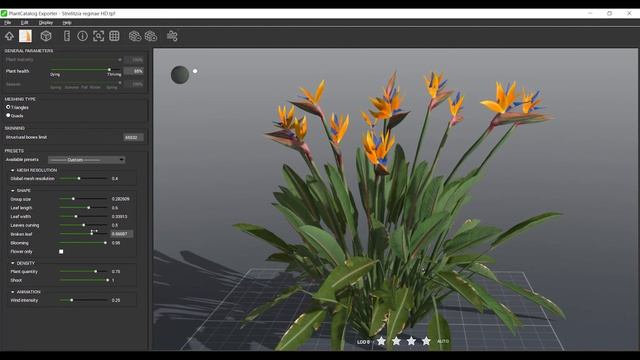640x360 pixels.
Task: Toggle the grid toolbar icon
Action: coord(114,36)
